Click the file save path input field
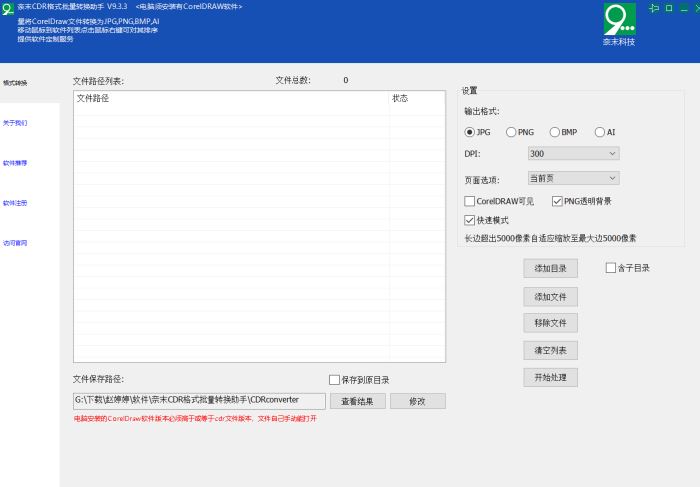 199,401
